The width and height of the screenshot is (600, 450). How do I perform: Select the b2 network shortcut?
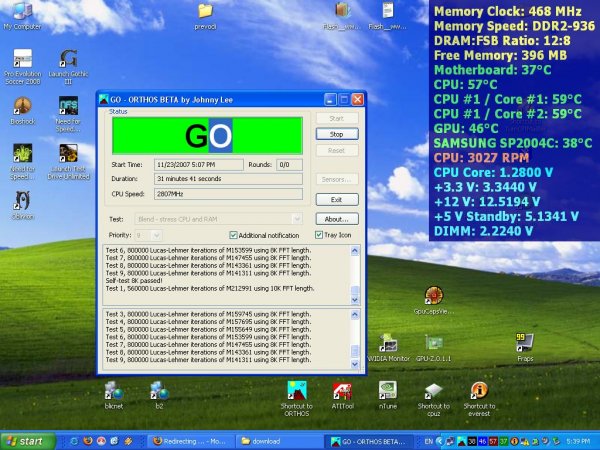coord(159,395)
